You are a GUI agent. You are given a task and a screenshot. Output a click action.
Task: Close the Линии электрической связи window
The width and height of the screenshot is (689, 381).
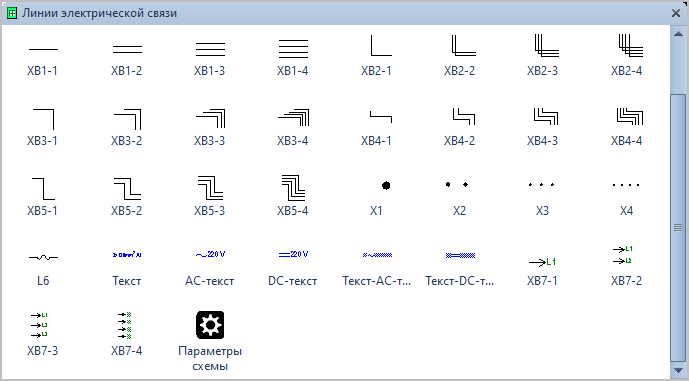[676, 13]
